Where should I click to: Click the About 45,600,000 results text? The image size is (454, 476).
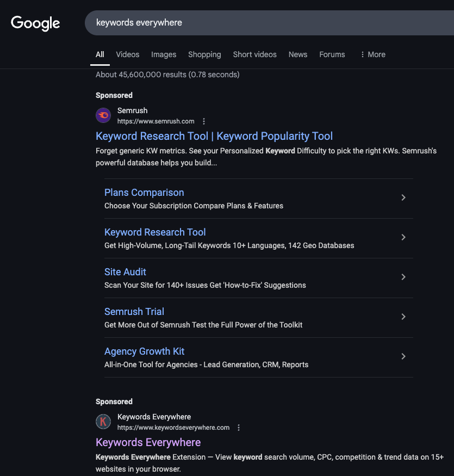tap(167, 75)
